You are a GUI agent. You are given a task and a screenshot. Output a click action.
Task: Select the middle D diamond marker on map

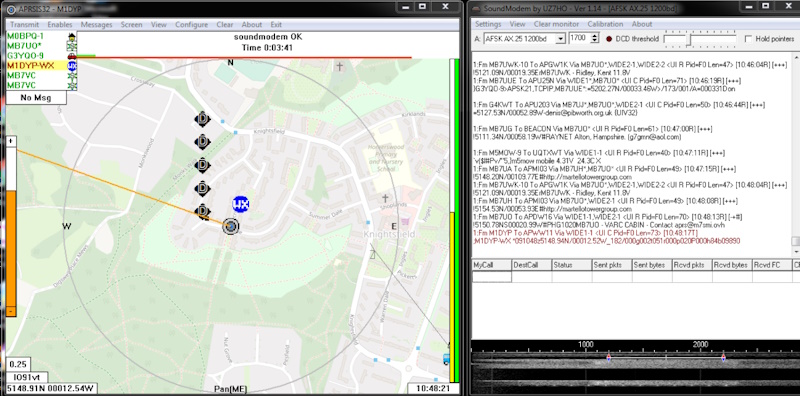[x=203, y=165]
